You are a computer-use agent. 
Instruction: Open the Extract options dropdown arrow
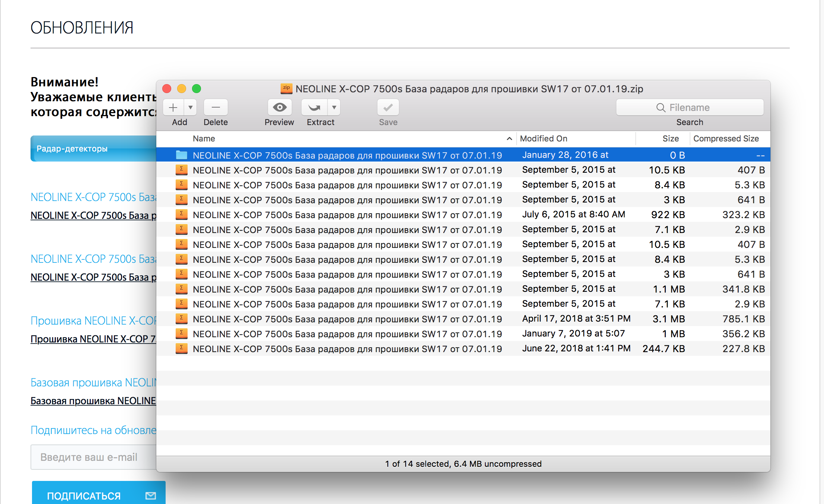pos(334,108)
